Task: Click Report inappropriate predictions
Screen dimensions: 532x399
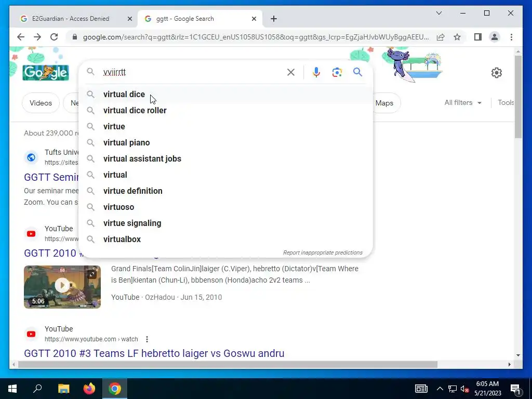Action: [323, 253]
